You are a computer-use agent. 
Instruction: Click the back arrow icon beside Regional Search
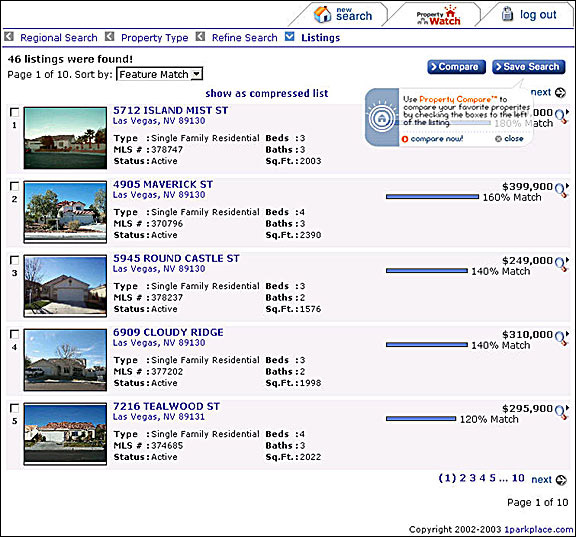click(9, 37)
